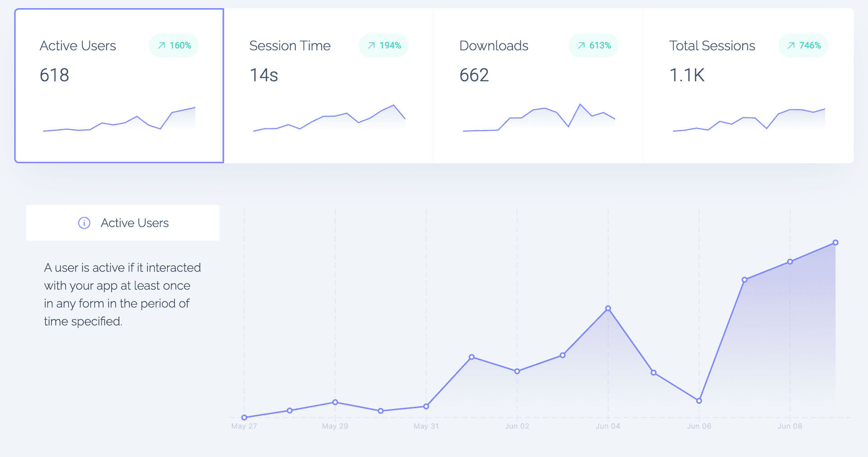This screenshot has width=868, height=457.
Task: Click the Session Time sparkline chart
Action: pos(329,119)
